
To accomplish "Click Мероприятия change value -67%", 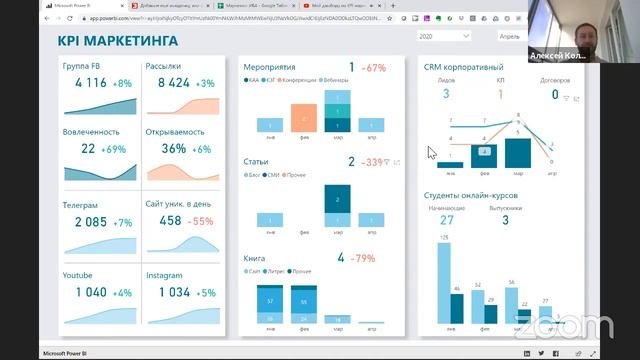I will (374, 68).
